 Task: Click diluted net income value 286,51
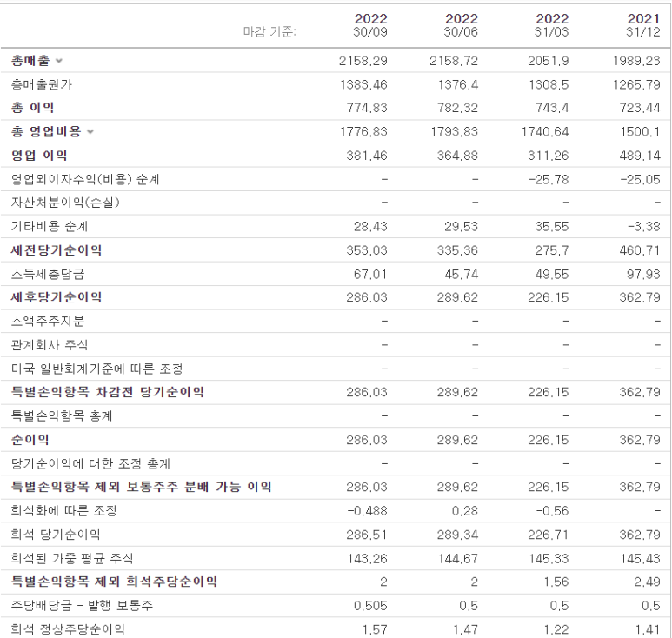pyautogui.click(x=367, y=535)
